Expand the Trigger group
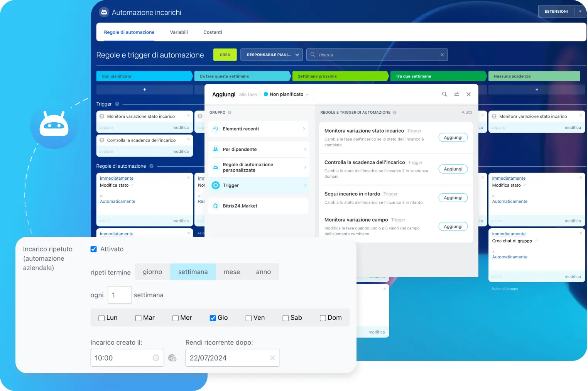Image resolution: width=588 pixels, height=391 pixels. coord(305,185)
